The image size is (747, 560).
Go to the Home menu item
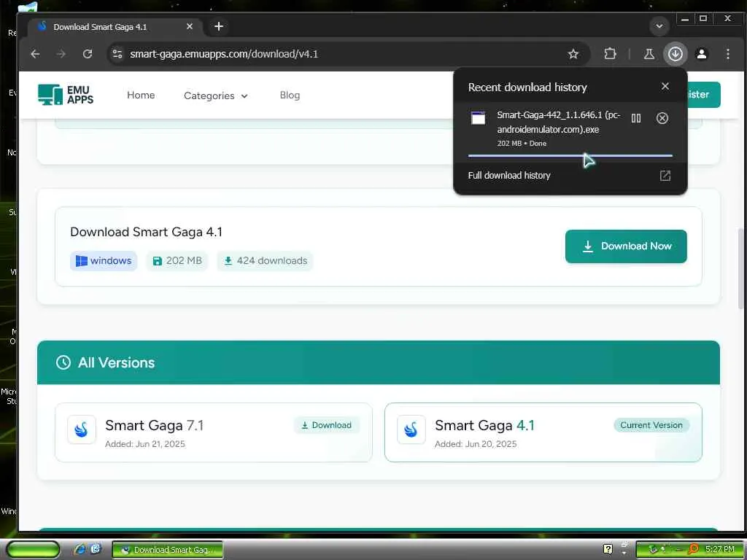pos(141,95)
